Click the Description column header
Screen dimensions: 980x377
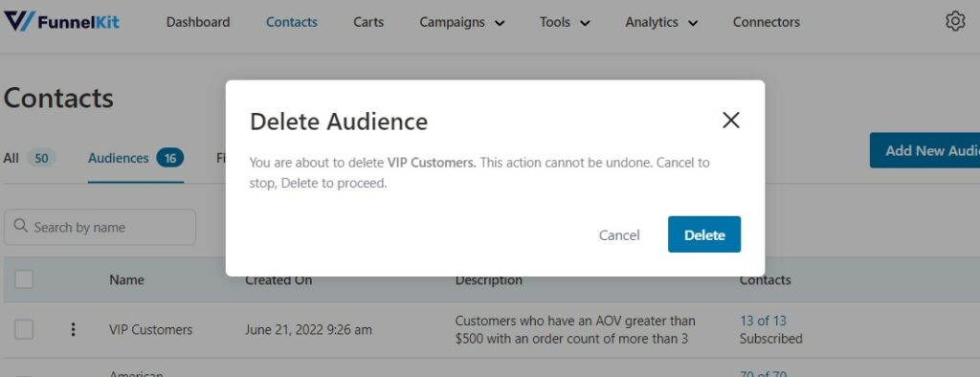click(489, 280)
